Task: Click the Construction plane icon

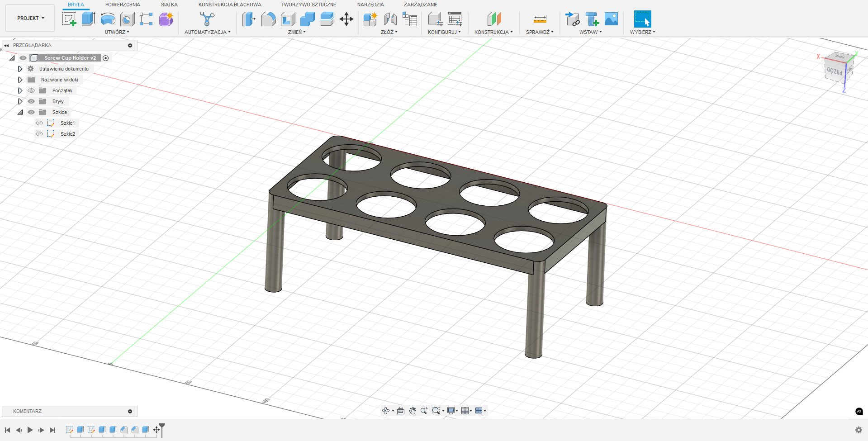Action: [x=494, y=19]
